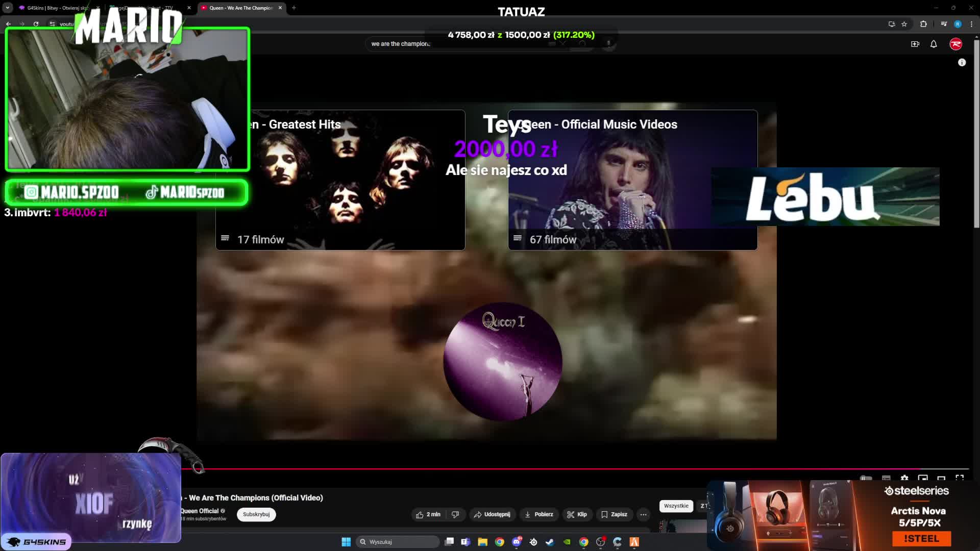Close the Queen - We Are The Champions tab
Screen dimensions: 980x551
point(280,8)
